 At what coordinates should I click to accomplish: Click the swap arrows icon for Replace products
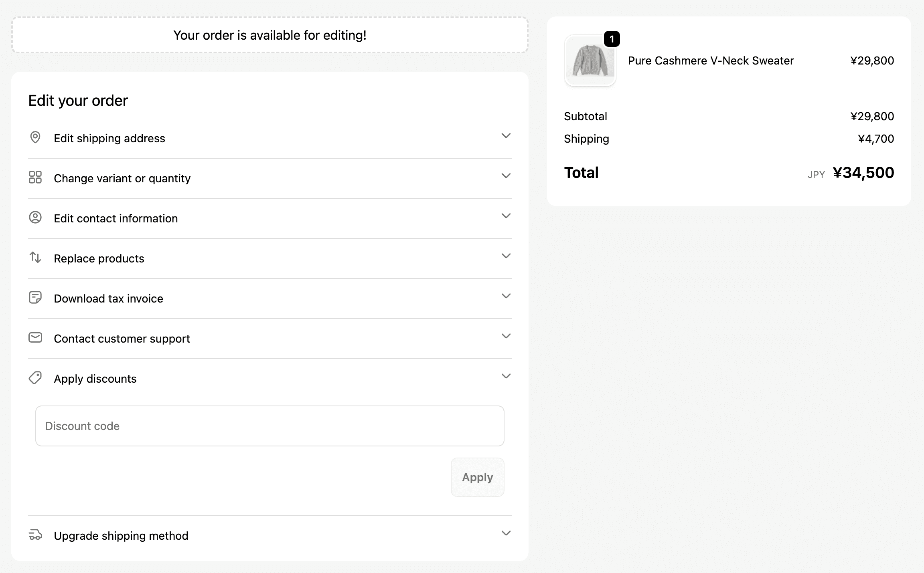tap(35, 257)
